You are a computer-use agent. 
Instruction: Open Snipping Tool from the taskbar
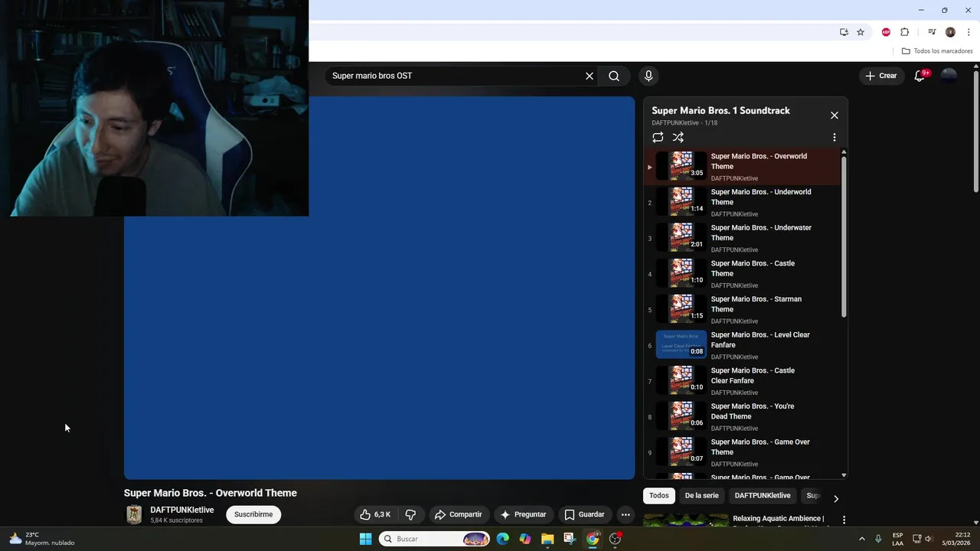point(570,539)
